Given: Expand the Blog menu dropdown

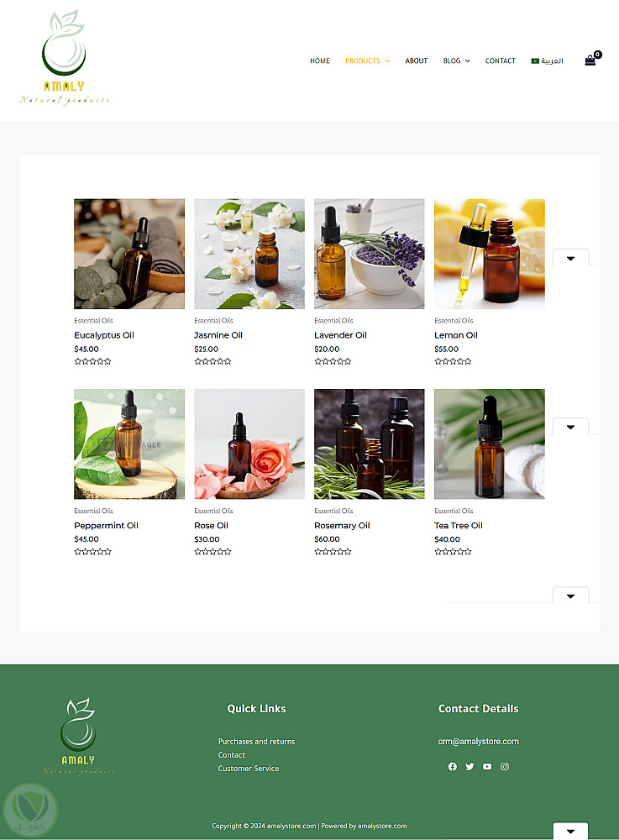Looking at the screenshot, I should pos(456,61).
